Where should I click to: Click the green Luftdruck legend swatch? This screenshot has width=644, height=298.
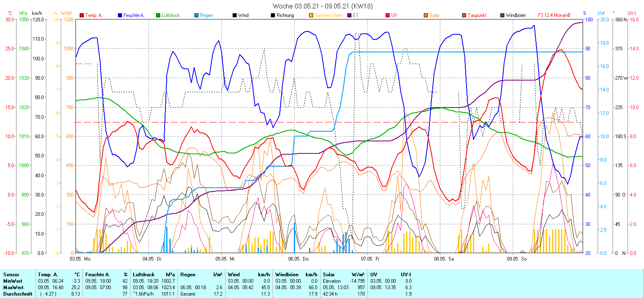tap(158, 15)
